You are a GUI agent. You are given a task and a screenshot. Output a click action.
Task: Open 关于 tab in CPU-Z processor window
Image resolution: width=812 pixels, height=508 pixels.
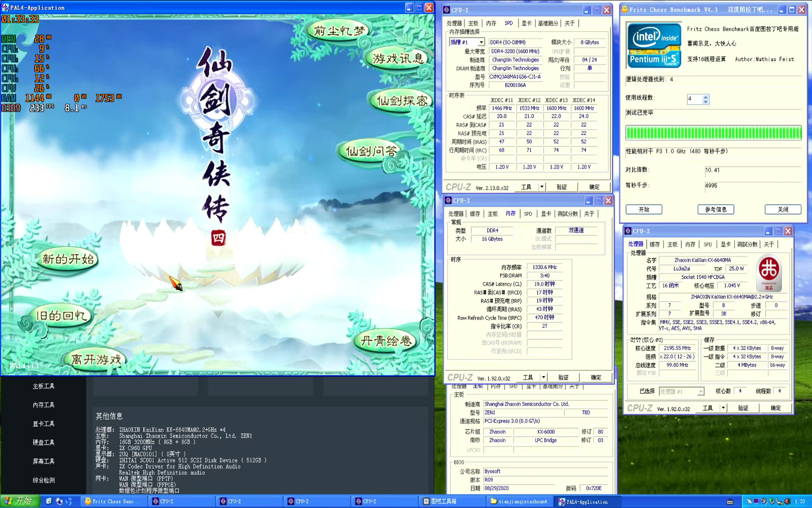coord(769,244)
